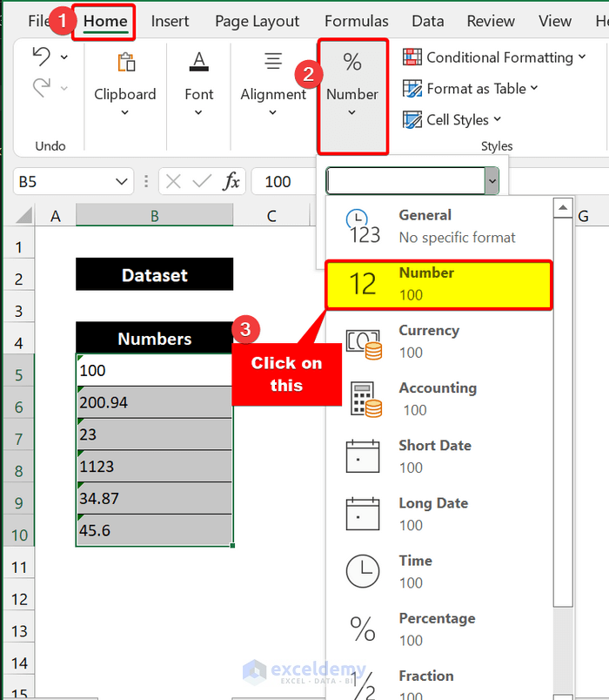
Task: Toggle the number format combo box arrow
Action: point(492,181)
